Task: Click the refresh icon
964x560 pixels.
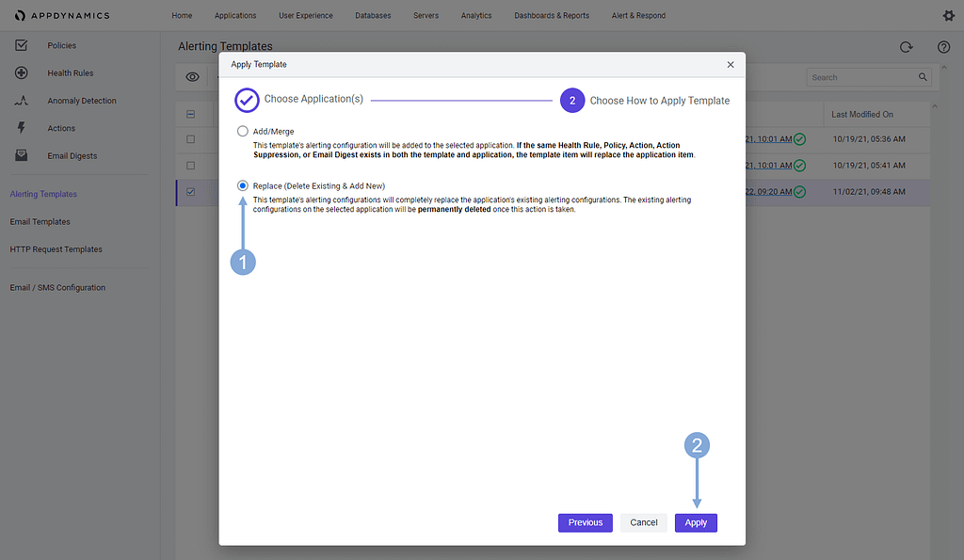Action: coord(906,47)
